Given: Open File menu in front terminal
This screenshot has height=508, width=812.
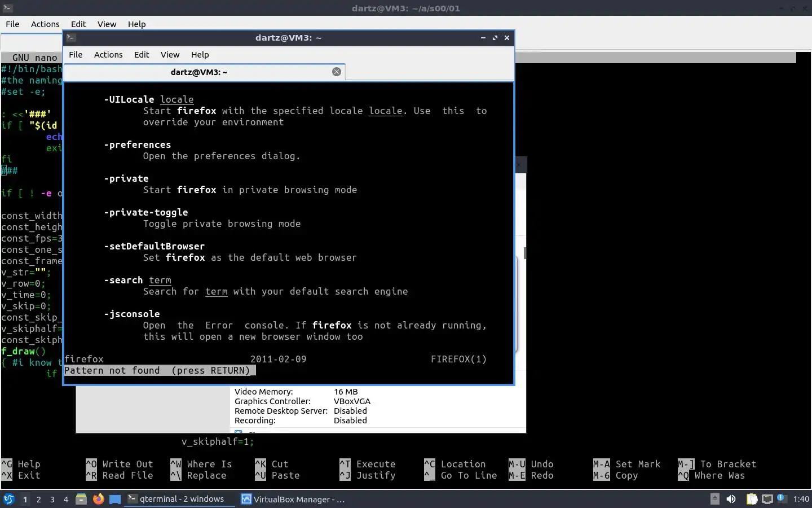Looking at the screenshot, I should click(76, 55).
